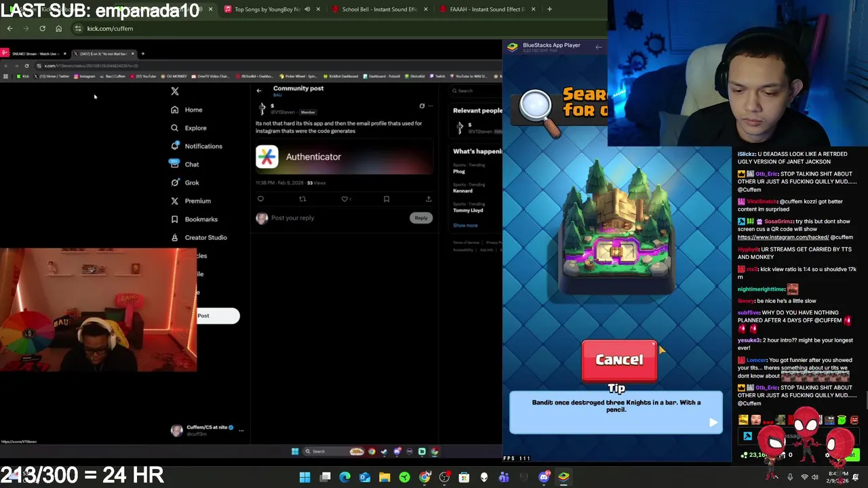
Task: Click the Grok icon on the post header
Action: point(422,106)
